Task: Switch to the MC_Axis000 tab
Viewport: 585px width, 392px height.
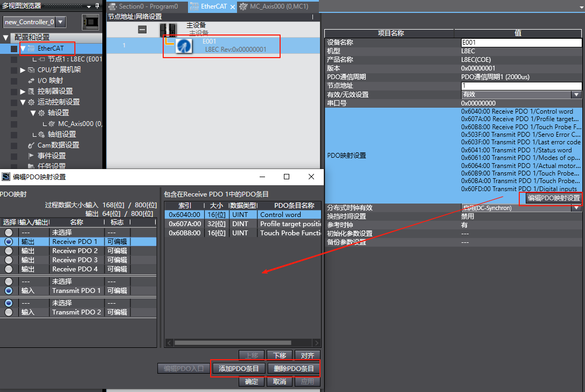Action: coord(278,6)
